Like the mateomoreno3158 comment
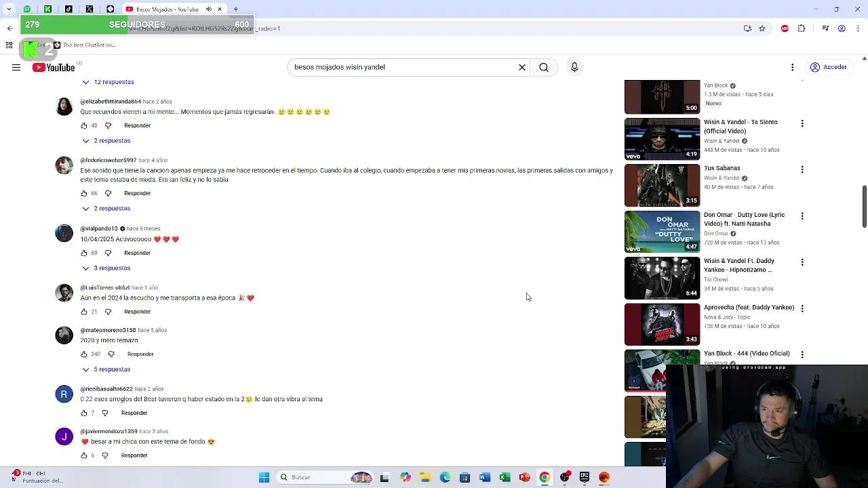This screenshot has height=488, width=868. point(84,354)
